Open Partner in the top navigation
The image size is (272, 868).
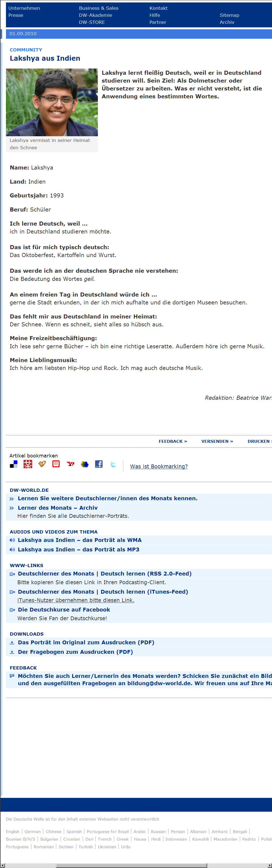click(x=158, y=22)
